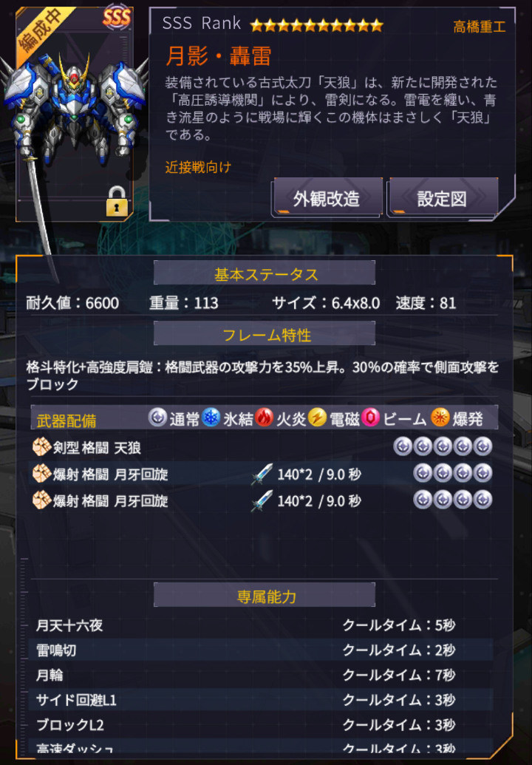Select the 電磁 electromagnetic attribute icon
The width and height of the screenshot is (532, 765).
coord(318,418)
